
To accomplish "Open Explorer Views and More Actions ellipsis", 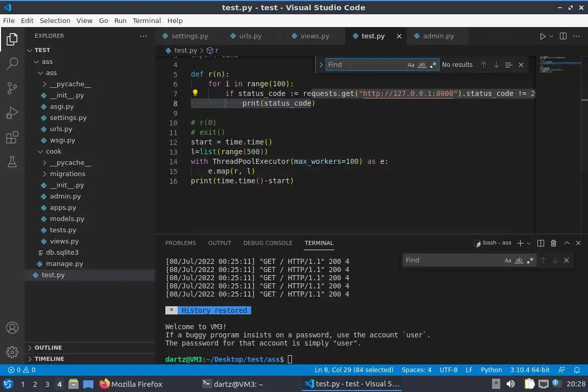I will (143, 36).
